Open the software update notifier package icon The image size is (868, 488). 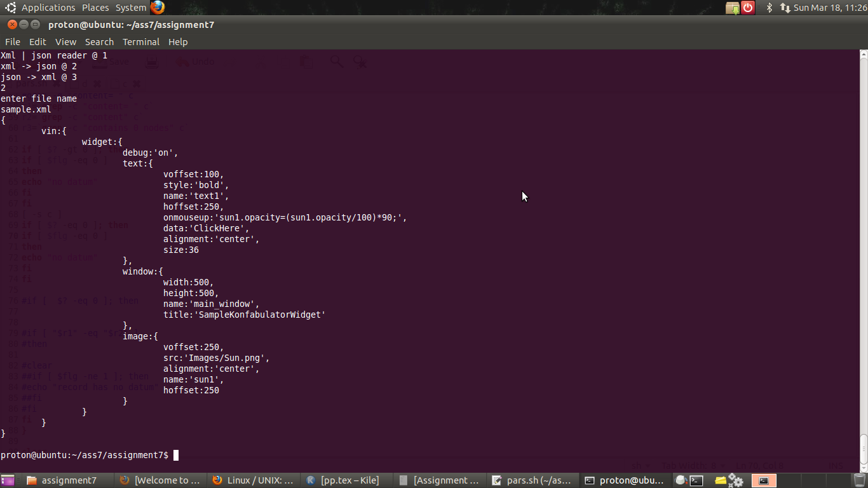(x=733, y=8)
